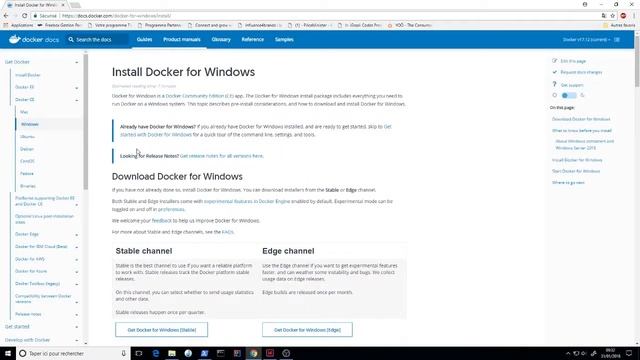Open Task View from the taskbar
This screenshot has width=640, height=360.
(x=139, y=353)
